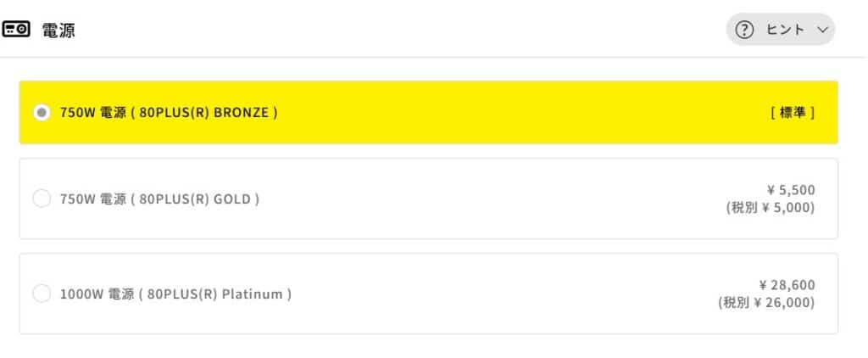Viewport: 868px width, 358px height.
Task: Click the 税別 ¥ 26,000 tax-excluded price
Action: [766, 303]
